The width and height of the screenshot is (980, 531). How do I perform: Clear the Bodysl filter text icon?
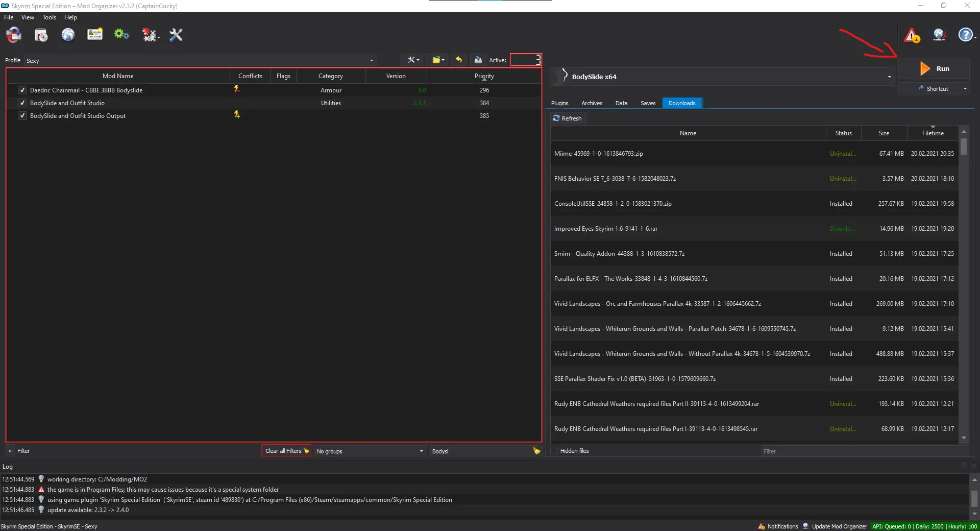536,451
